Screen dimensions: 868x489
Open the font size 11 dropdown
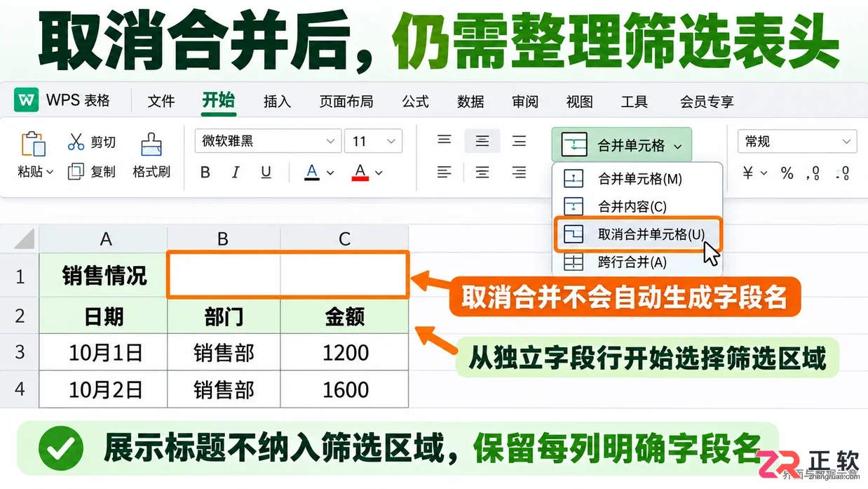[392, 141]
